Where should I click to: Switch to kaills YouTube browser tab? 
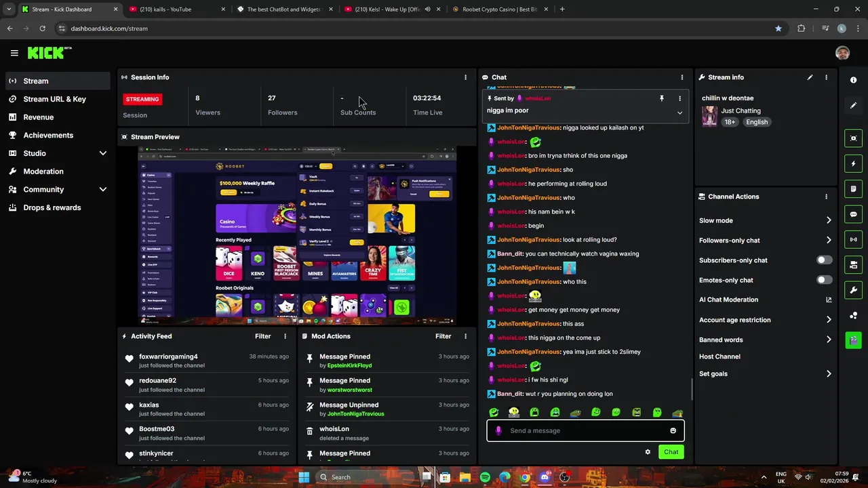click(176, 9)
